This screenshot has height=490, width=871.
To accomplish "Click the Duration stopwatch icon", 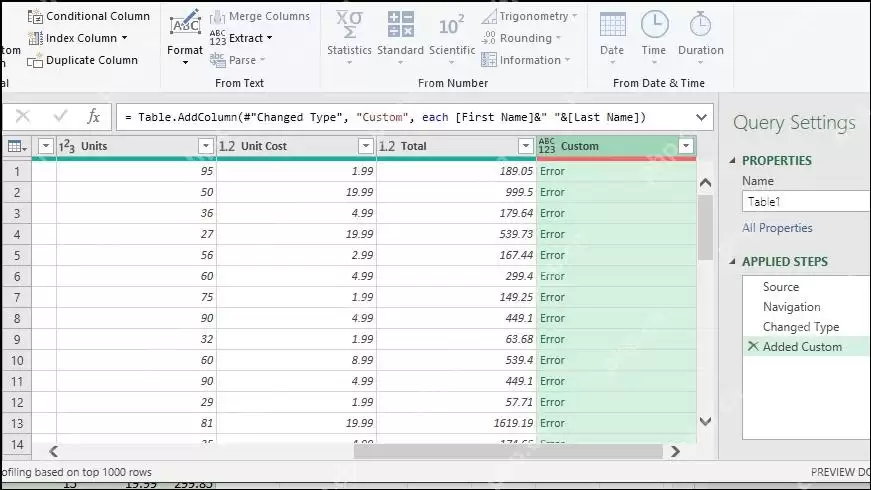I will [x=700, y=24].
